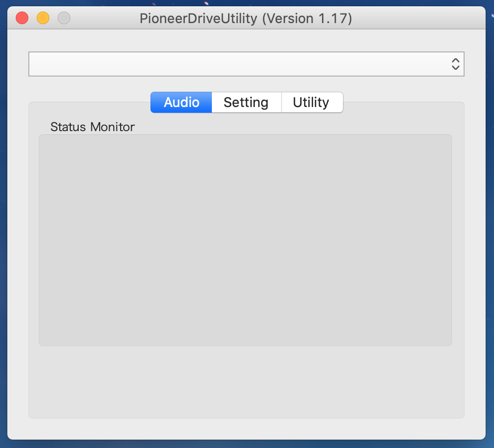494x448 pixels.
Task: Open the Setting tab
Action: [x=246, y=102]
